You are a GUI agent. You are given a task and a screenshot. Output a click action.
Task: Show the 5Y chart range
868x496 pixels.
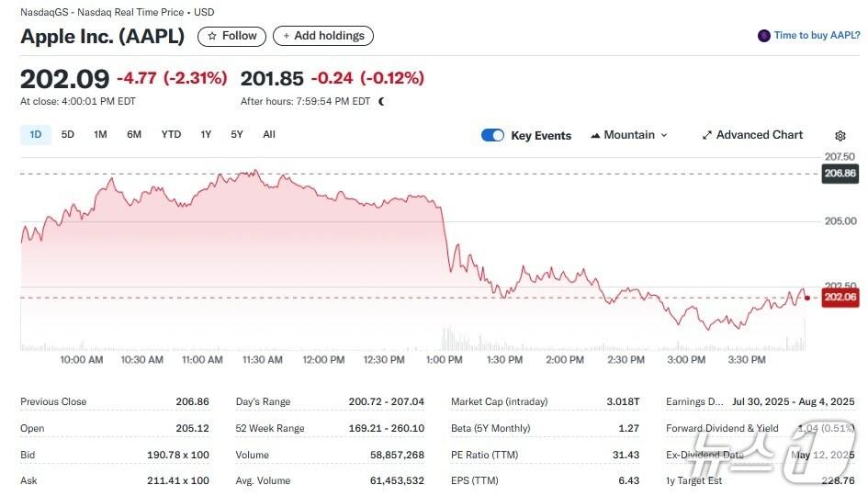[237, 135]
